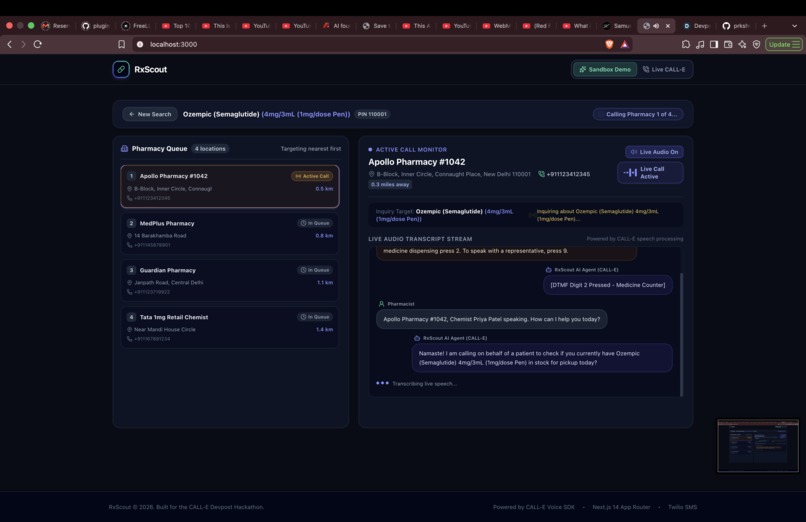Click the New Search button
This screenshot has width=806, height=522.
150,114
